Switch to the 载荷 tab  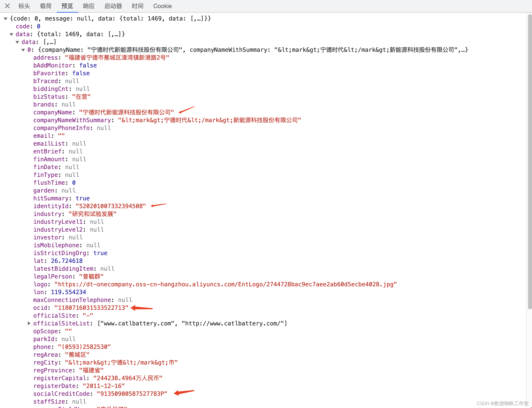click(x=46, y=6)
